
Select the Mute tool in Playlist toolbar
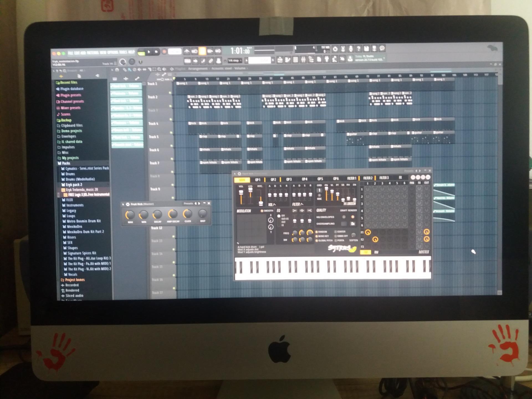click(139, 70)
